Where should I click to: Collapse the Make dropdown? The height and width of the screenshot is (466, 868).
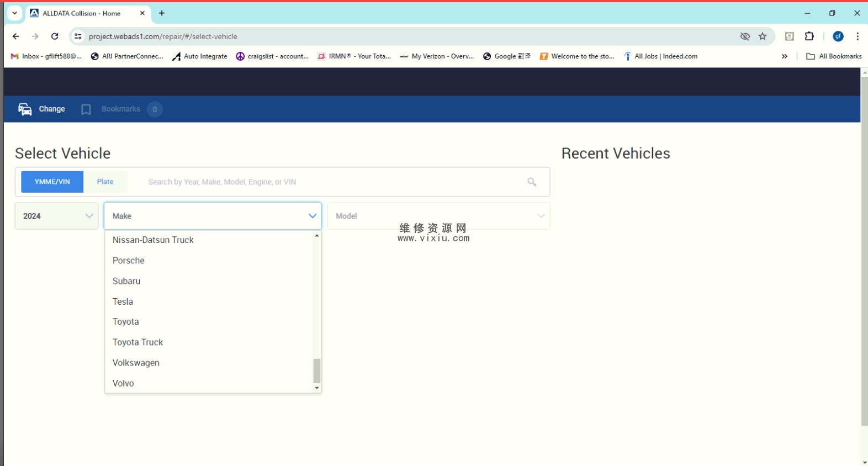[213, 216]
